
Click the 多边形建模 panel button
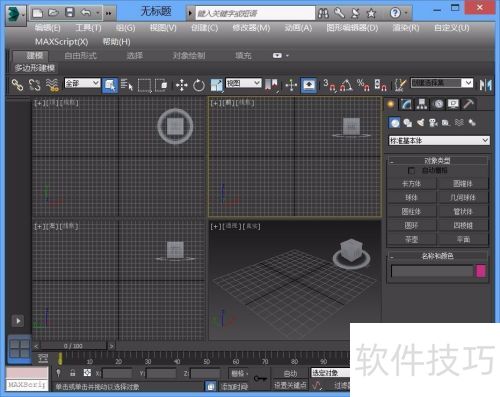pos(35,68)
